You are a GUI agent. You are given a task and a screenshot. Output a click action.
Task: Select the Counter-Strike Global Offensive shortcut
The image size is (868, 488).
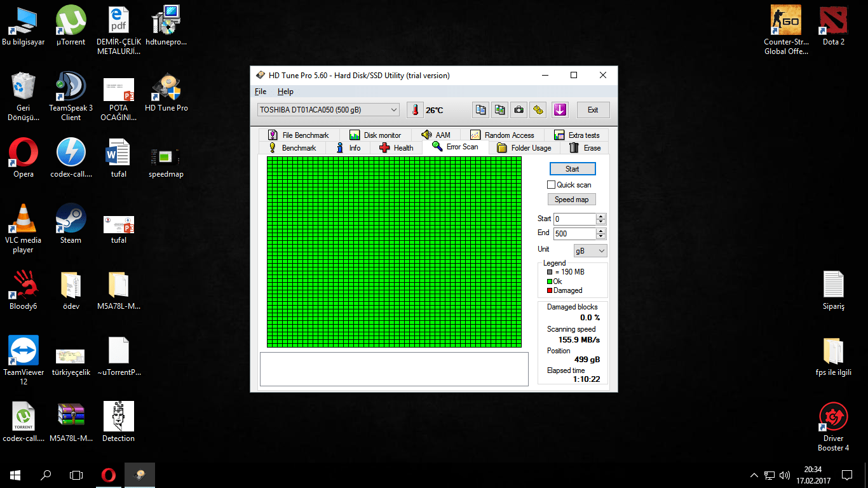coord(786,30)
